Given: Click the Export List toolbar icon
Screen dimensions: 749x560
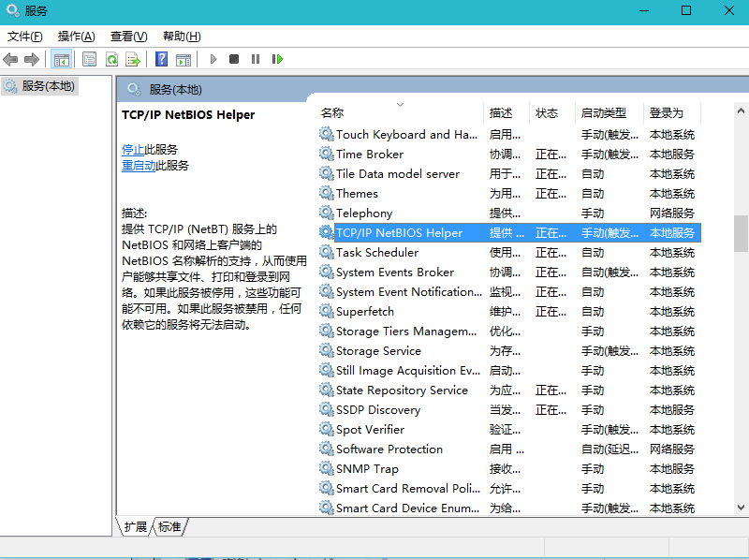Looking at the screenshot, I should 135,58.
